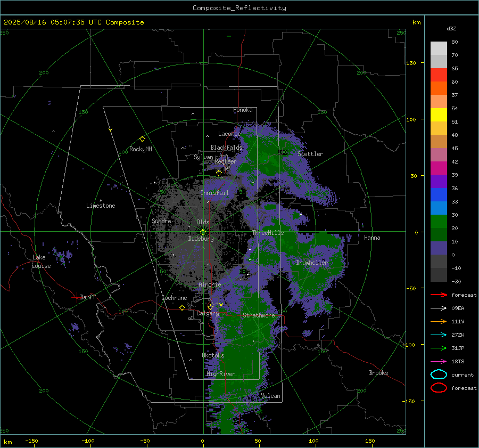Click the Olds town label
The height and width of the screenshot is (448, 479).
203,222
